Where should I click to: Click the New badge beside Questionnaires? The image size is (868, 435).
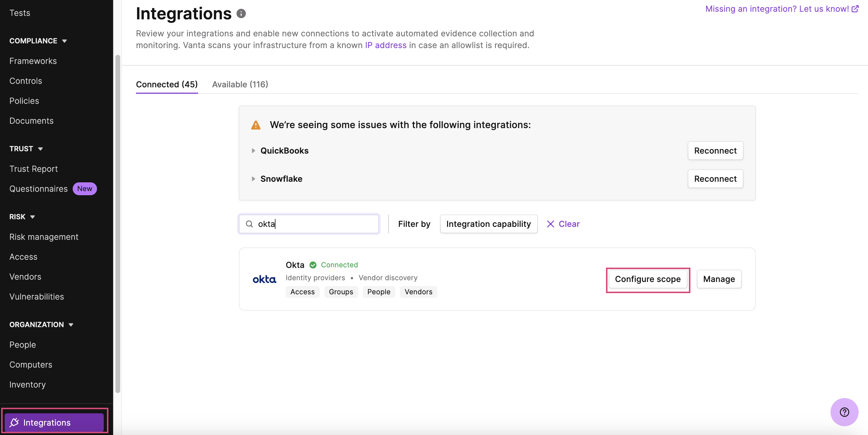85,189
